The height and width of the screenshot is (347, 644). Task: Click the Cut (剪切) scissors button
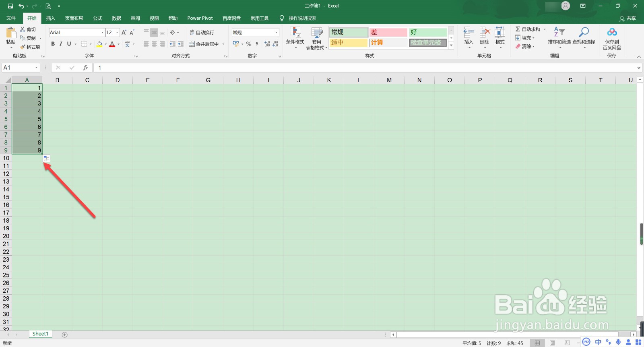click(28, 29)
